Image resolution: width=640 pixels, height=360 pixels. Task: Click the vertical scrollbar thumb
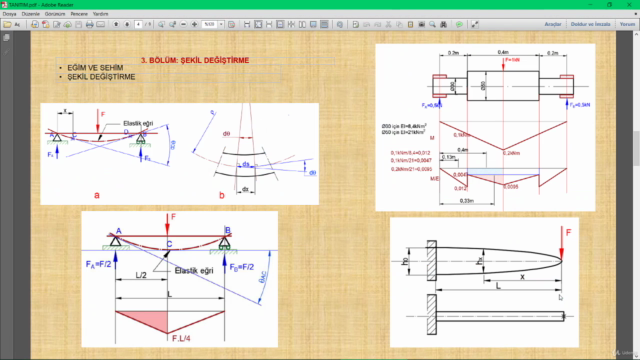[x=636, y=148]
